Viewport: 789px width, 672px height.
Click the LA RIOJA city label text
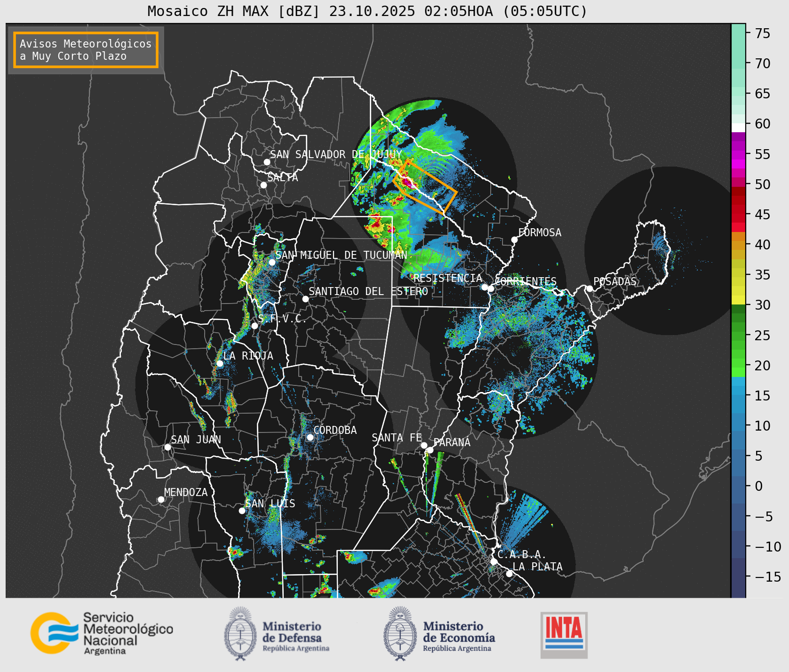coord(248,356)
